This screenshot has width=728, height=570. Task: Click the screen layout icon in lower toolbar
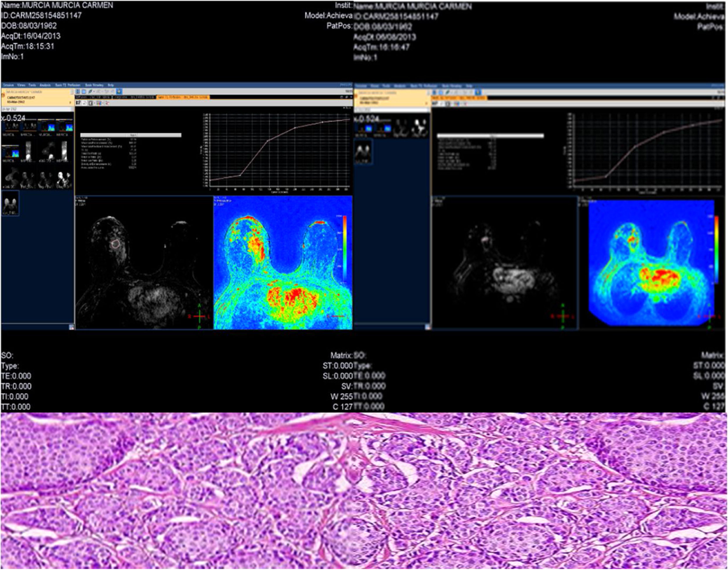click(x=91, y=103)
